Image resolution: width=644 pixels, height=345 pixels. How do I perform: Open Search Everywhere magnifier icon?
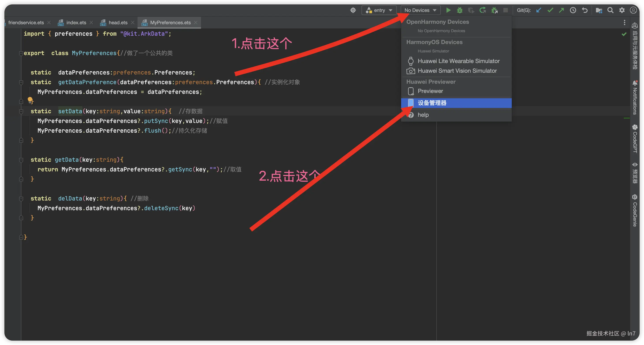point(610,10)
